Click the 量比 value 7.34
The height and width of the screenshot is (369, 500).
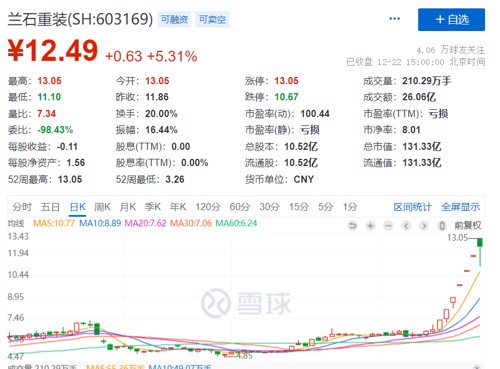click(x=46, y=114)
